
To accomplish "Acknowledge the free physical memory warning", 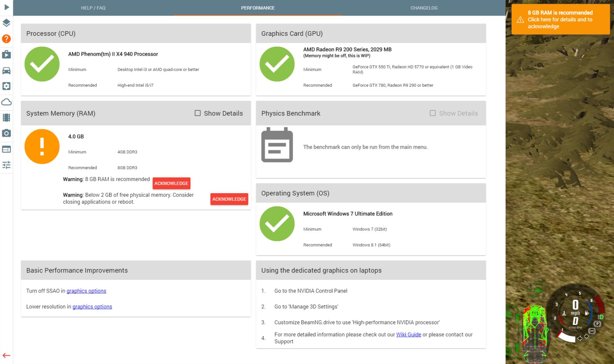I will pyautogui.click(x=229, y=199).
